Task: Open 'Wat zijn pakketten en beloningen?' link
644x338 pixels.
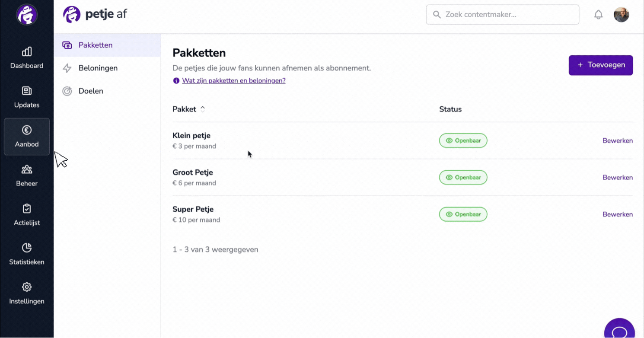Action: pos(234,81)
